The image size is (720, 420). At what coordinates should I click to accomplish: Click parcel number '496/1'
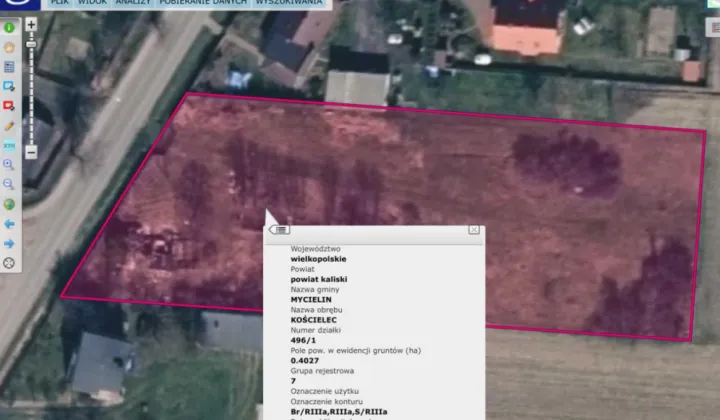click(303, 340)
